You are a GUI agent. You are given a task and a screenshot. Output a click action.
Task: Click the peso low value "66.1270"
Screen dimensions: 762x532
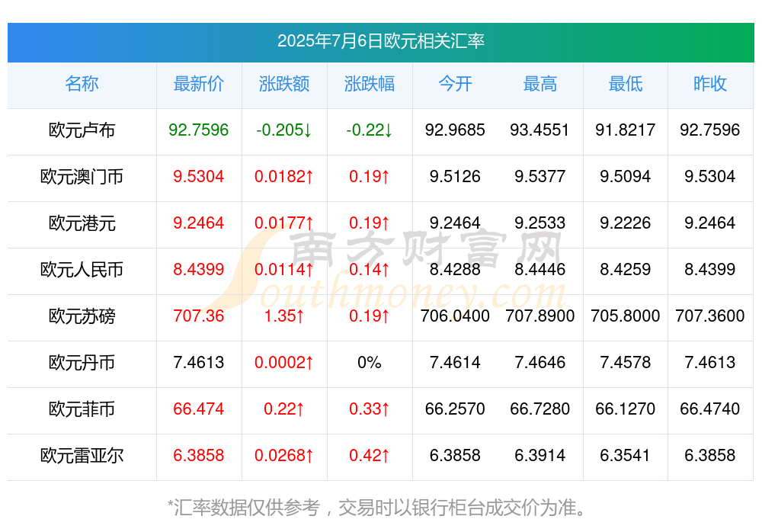tap(626, 409)
